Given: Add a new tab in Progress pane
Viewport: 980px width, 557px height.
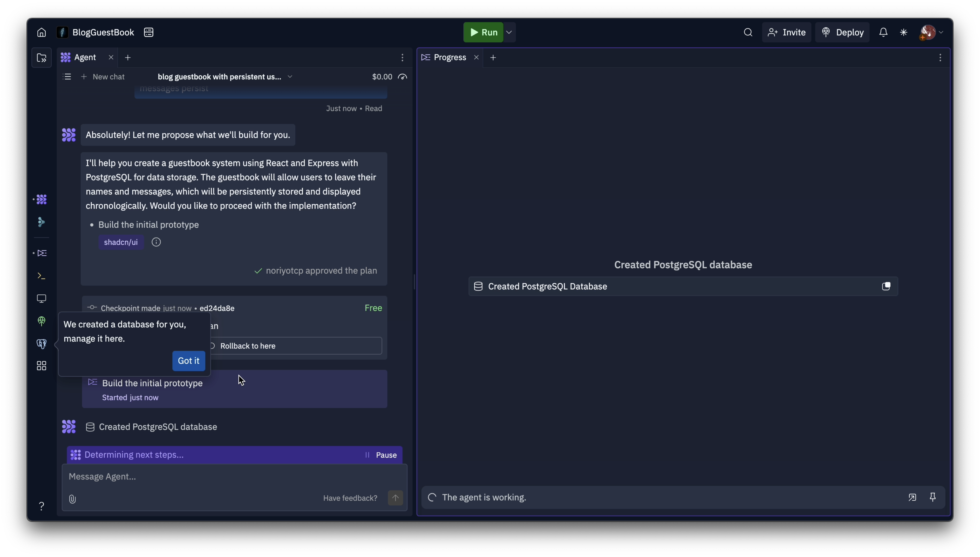Looking at the screenshot, I should [x=493, y=58].
